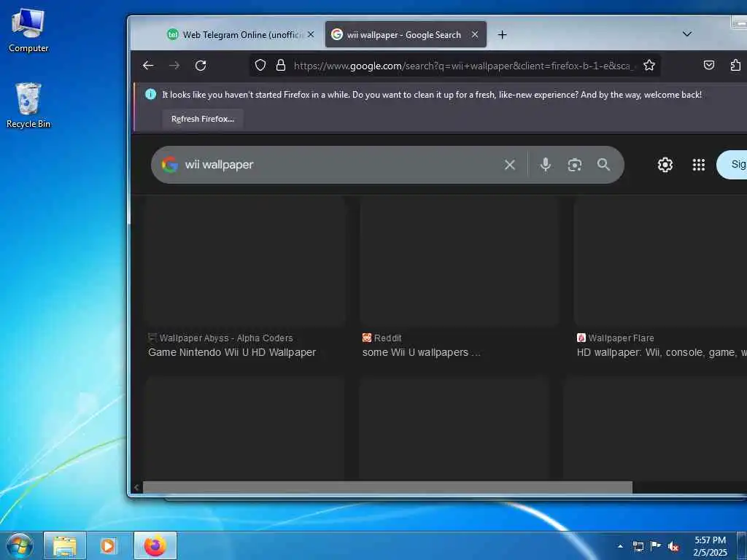747x560 pixels.
Task: Select the Computer desktop icon
Action: [x=28, y=29]
